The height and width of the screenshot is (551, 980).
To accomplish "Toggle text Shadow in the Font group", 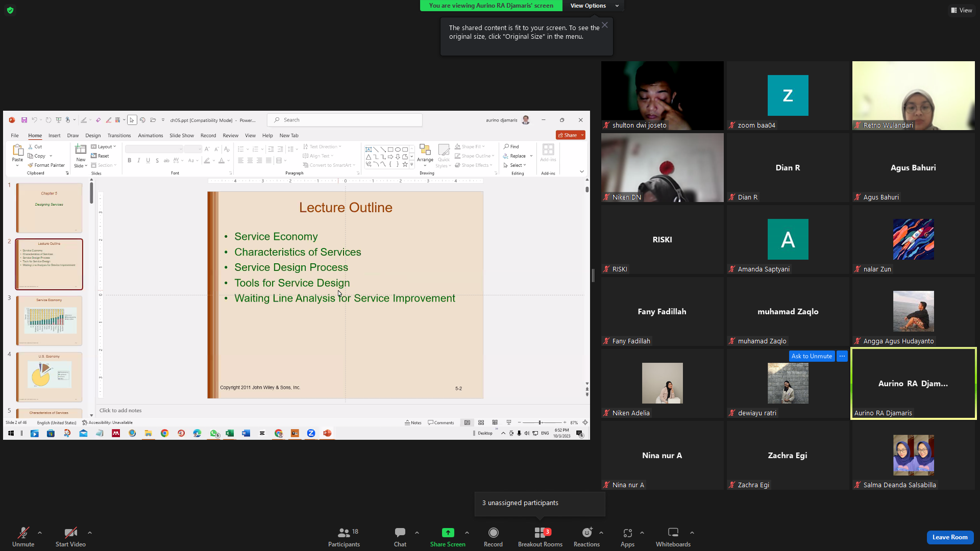I will (x=157, y=161).
